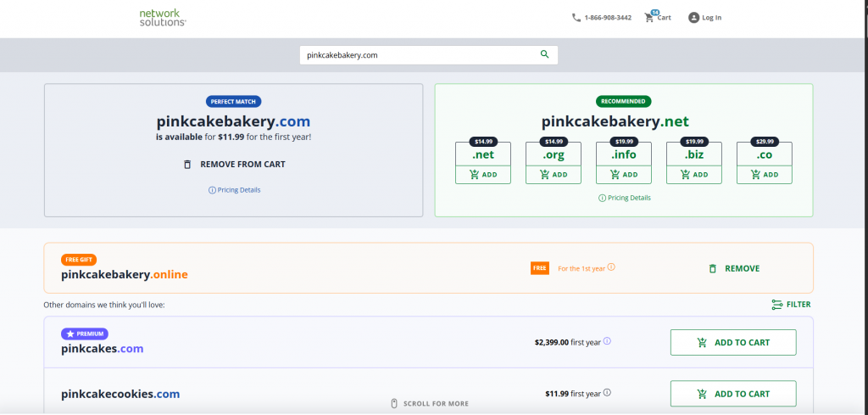868x415 pixels.
Task: Add the .co domain to cart
Action: click(x=765, y=175)
